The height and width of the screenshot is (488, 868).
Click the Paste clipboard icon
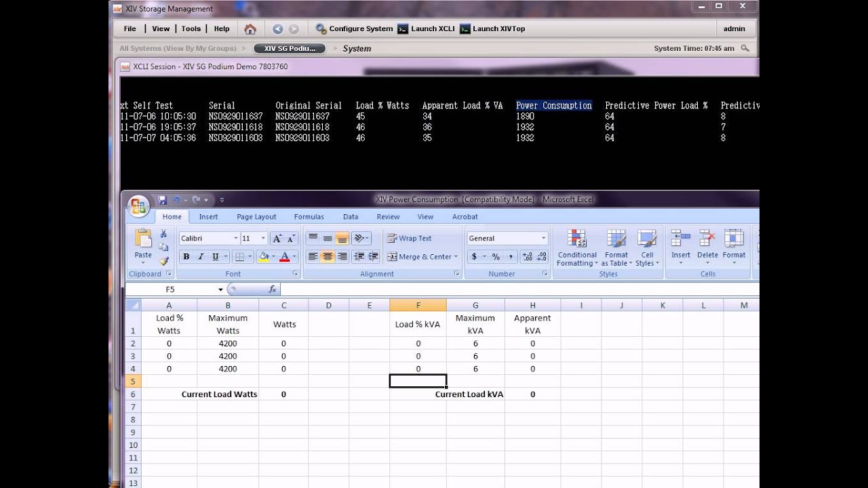(143, 239)
